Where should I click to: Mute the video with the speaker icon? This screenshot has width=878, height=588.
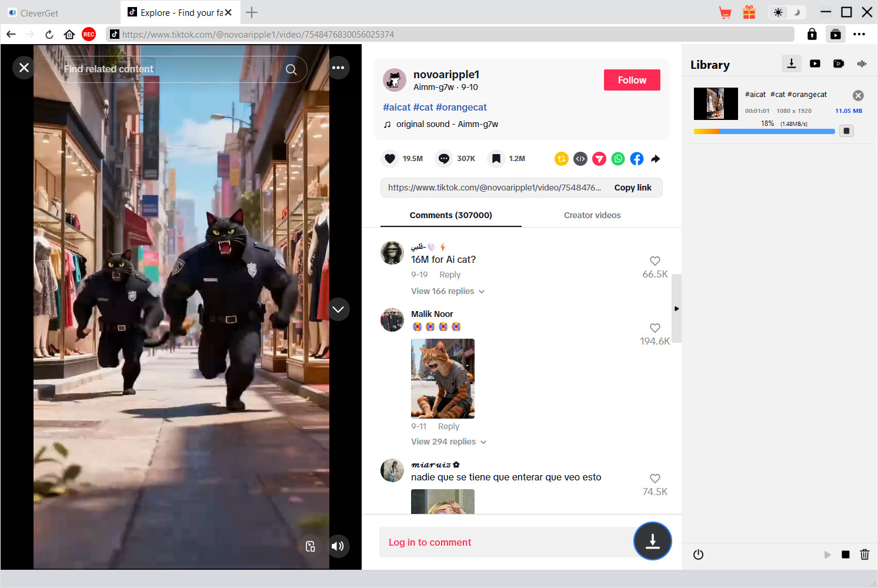click(x=338, y=546)
